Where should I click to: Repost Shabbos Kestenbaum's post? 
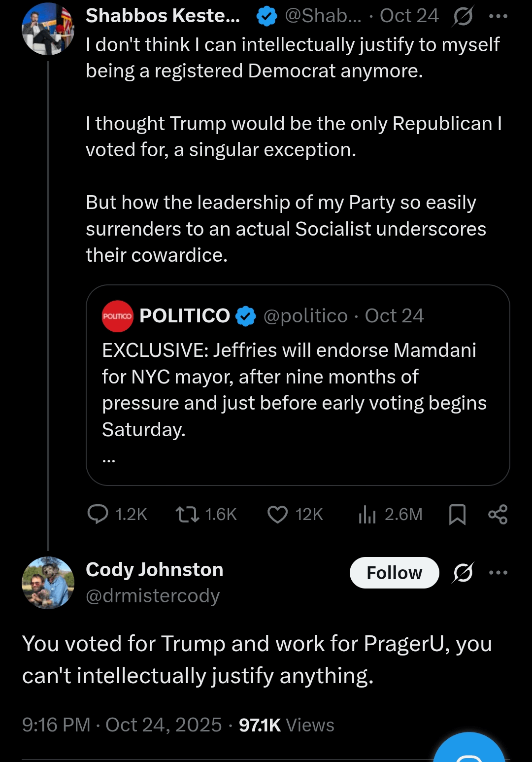(x=188, y=514)
